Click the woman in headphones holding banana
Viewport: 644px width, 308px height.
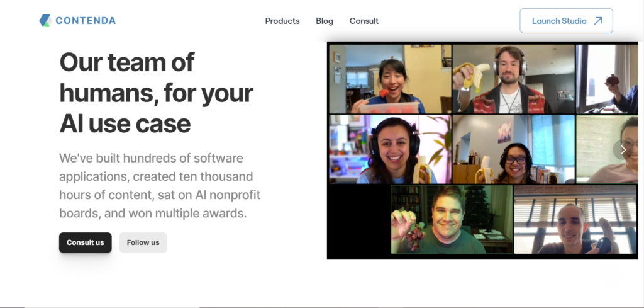(x=390, y=149)
